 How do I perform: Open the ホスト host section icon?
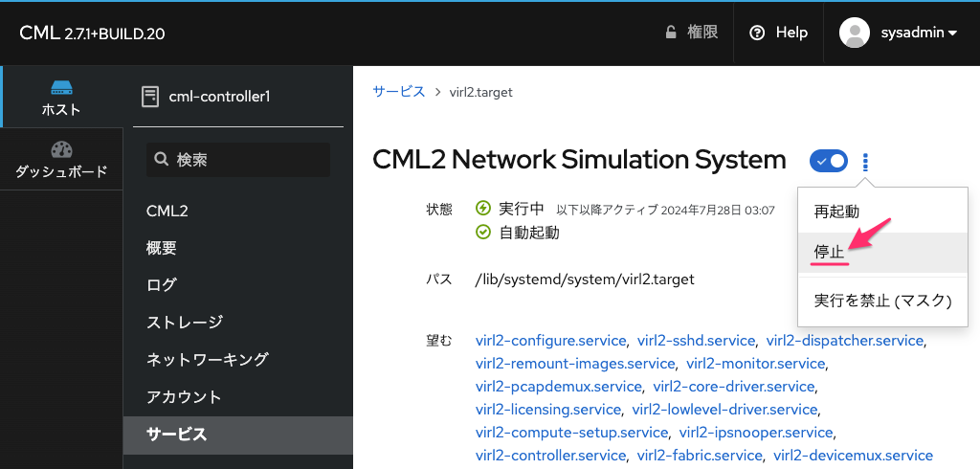pyautogui.click(x=61, y=87)
